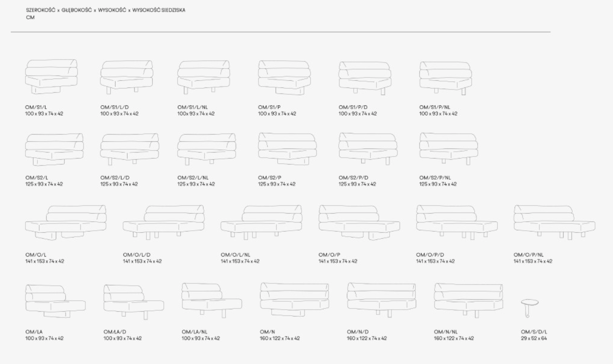Viewport: 613px width, 364px height.
Task: Click the OM/N/D corner sofa illustration
Action: (382, 300)
